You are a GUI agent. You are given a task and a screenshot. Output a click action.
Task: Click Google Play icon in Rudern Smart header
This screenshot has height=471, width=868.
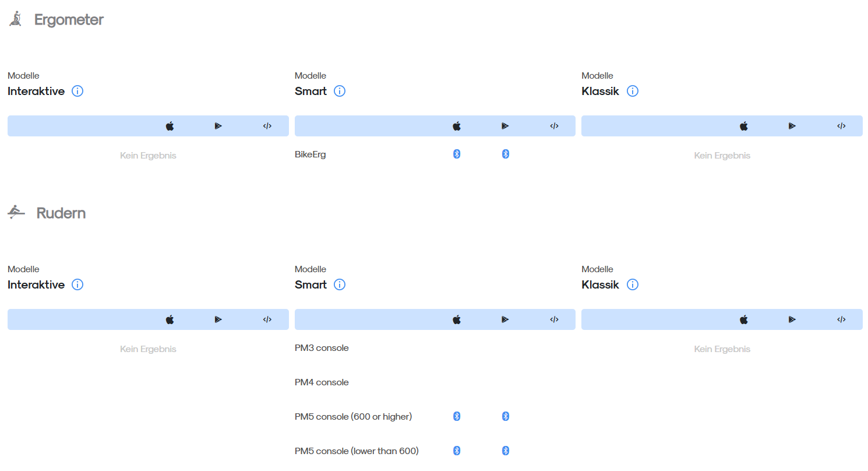pos(505,319)
